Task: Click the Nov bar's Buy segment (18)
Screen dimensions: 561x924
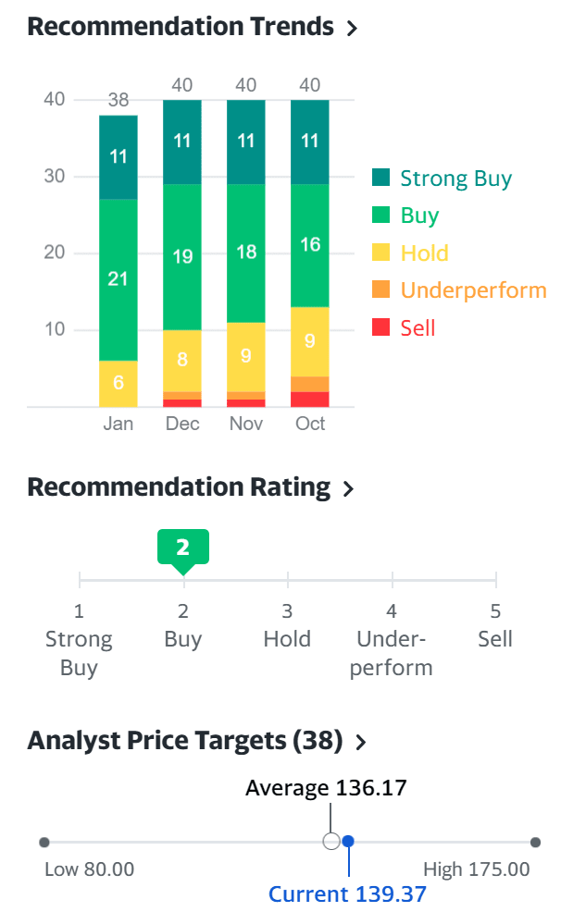Action: (x=246, y=253)
